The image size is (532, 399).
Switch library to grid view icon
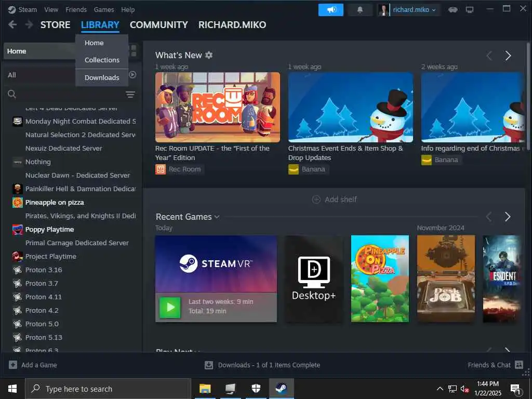click(x=134, y=51)
